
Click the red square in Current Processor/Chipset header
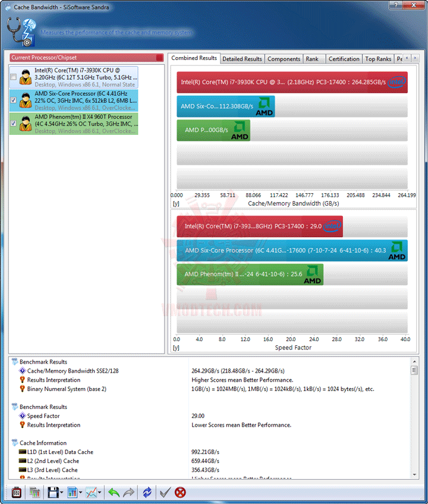coord(159,58)
